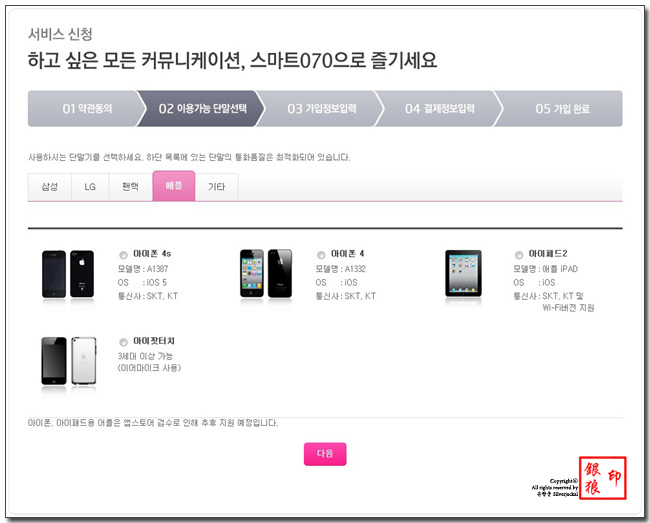Switch to the LG tab
This screenshot has height=523, width=650.
click(90, 187)
